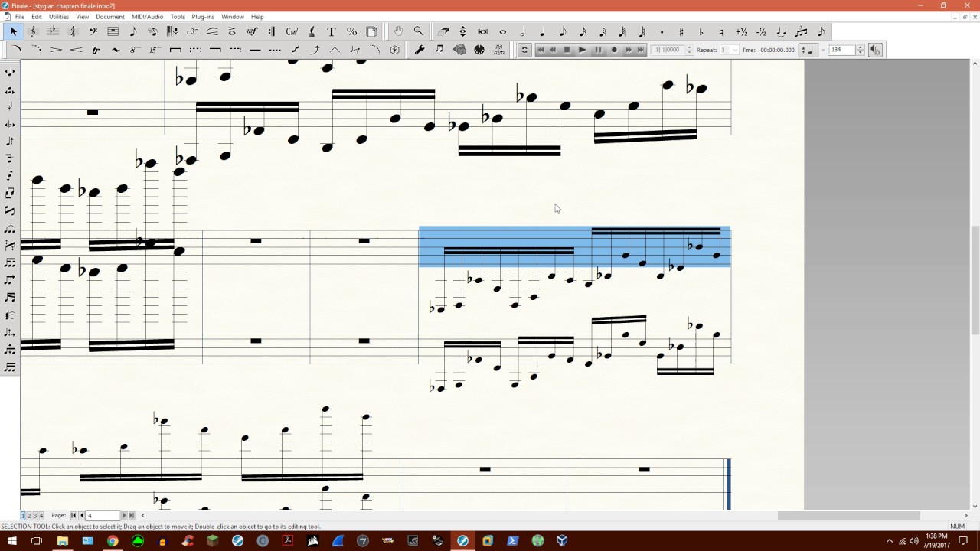Click the flat accidental icon
The height and width of the screenshot is (551, 980).
click(x=701, y=31)
